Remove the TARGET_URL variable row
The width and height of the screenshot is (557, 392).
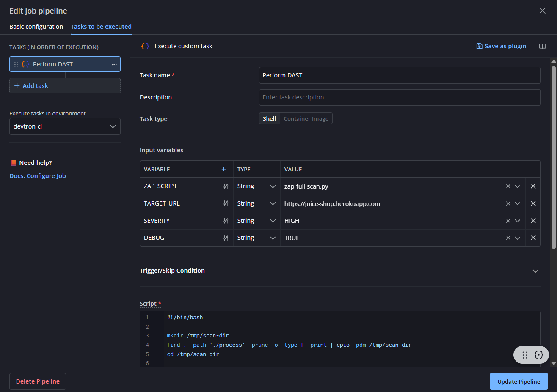click(533, 203)
